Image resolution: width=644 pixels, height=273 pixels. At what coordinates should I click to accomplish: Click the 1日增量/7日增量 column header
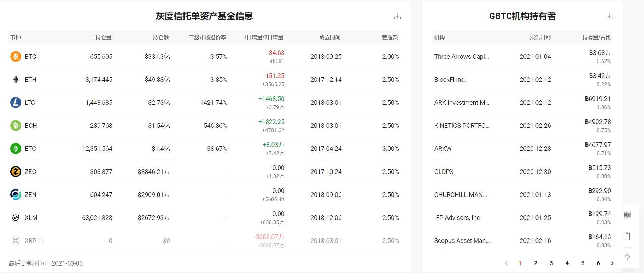click(x=263, y=38)
